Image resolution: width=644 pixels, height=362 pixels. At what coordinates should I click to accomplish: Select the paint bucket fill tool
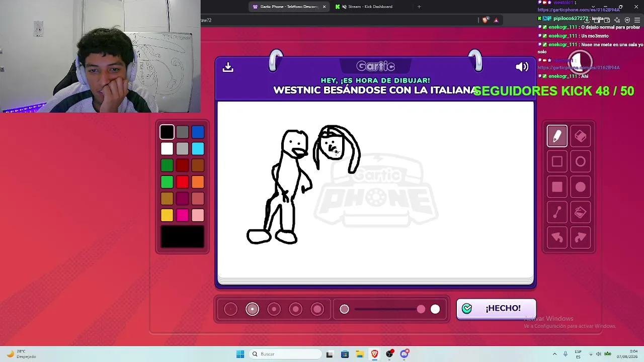pyautogui.click(x=580, y=213)
